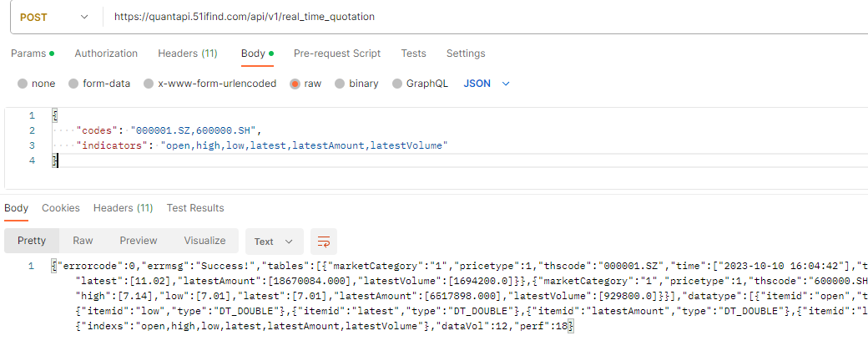Open the Tests tab

click(x=413, y=53)
